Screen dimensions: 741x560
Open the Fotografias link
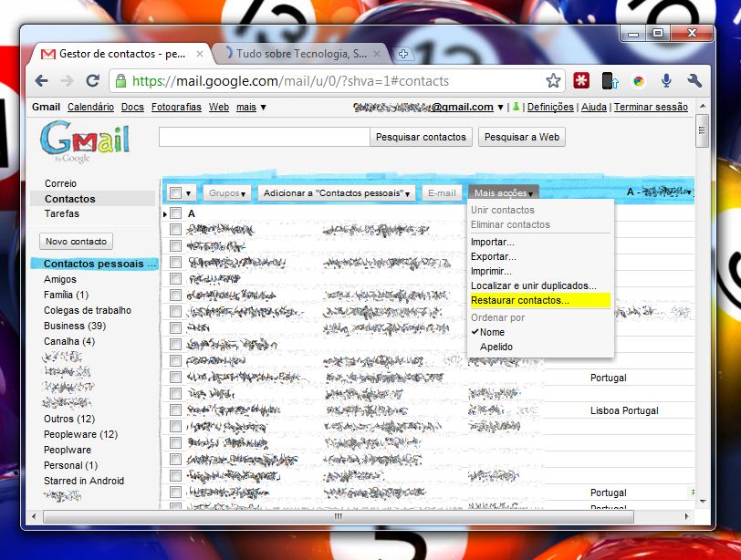pos(176,108)
